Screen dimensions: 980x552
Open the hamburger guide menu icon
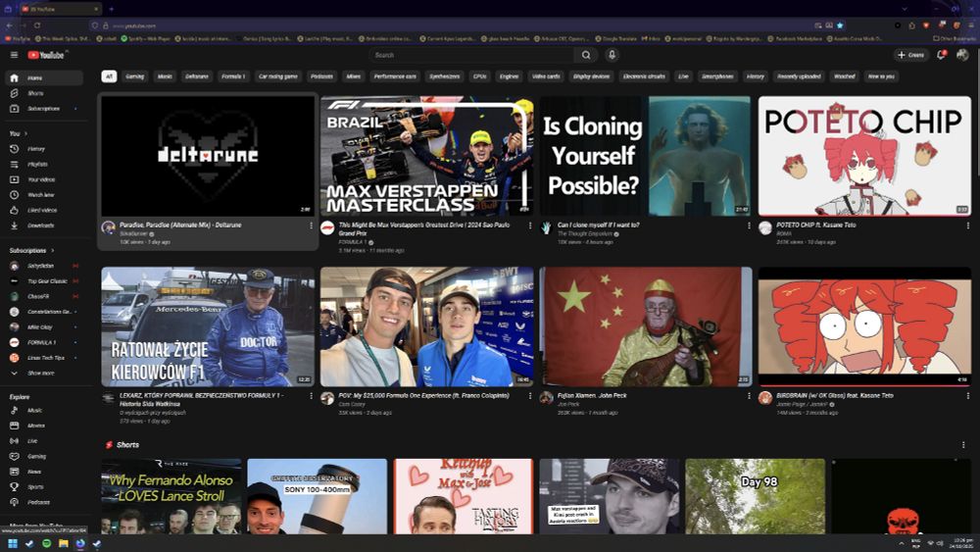click(x=14, y=55)
